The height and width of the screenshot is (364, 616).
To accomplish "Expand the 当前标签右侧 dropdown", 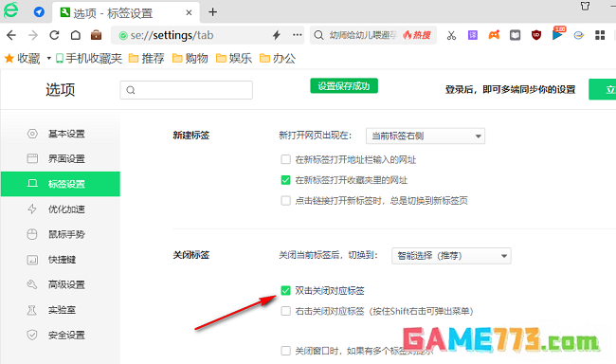I will pos(426,136).
